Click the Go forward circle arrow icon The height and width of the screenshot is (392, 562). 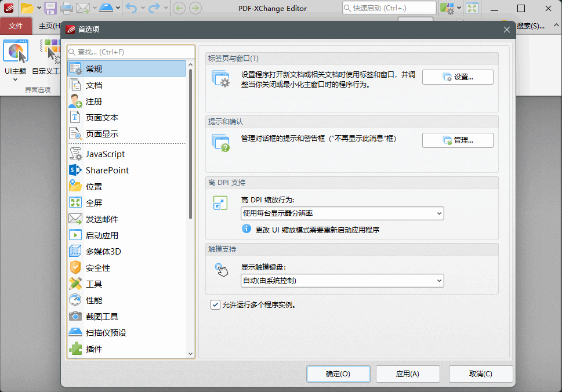[195, 8]
